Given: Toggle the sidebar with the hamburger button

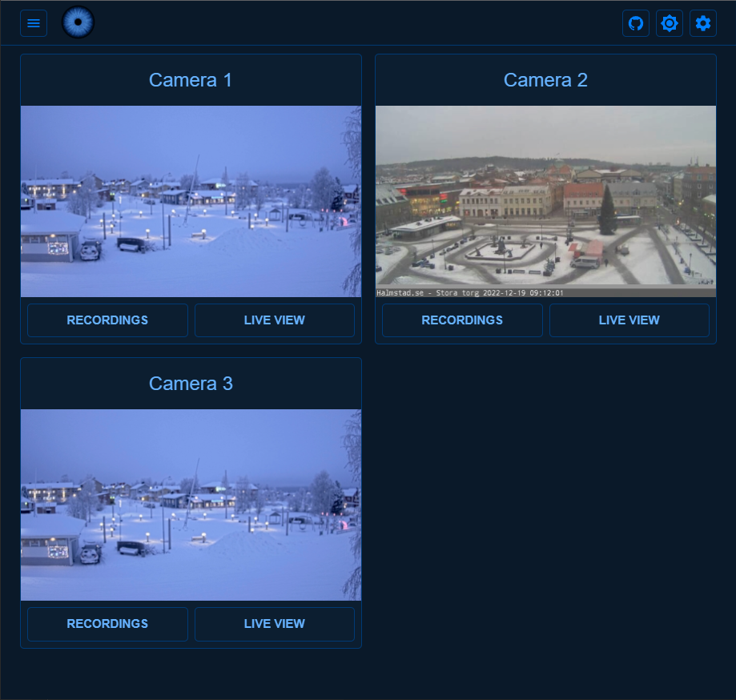Looking at the screenshot, I should 34,22.
